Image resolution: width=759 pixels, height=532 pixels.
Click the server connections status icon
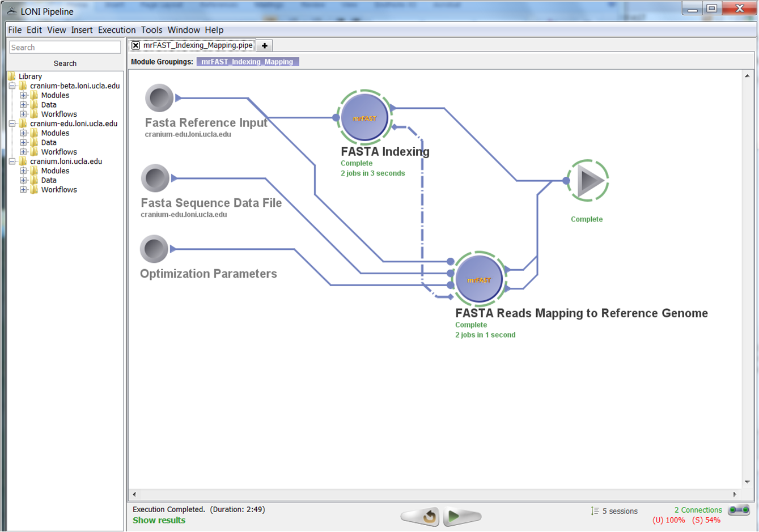click(x=739, y=510)
